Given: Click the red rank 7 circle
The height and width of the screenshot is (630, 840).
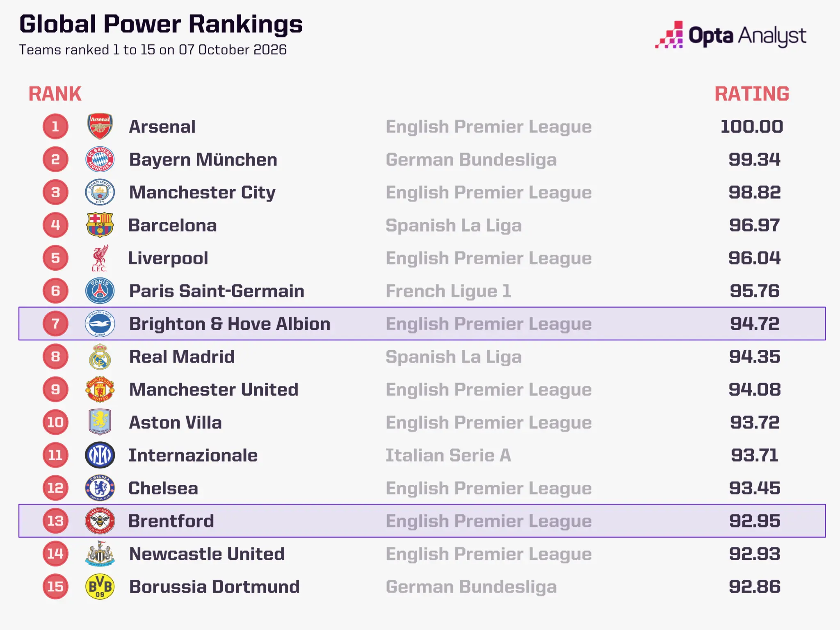Looking at the screenshot, I should [x=55, y=324].
